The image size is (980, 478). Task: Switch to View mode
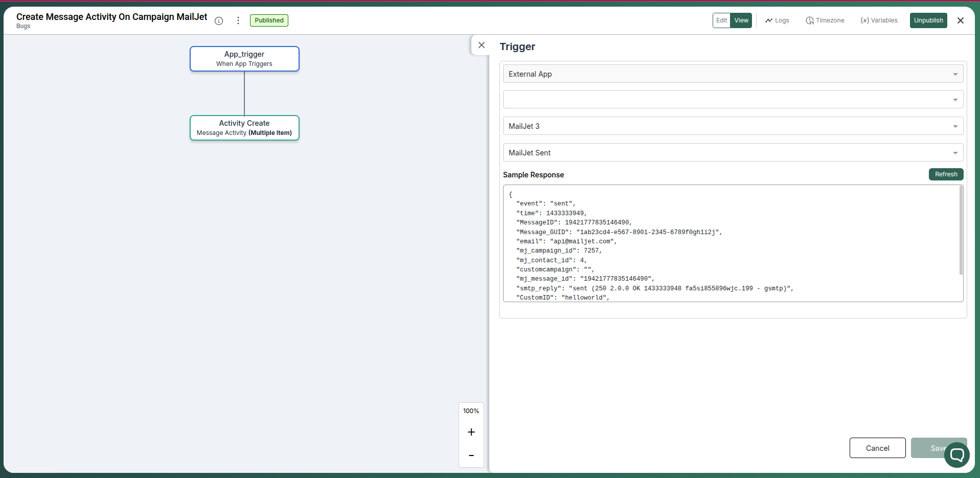(x=741, y=20)
